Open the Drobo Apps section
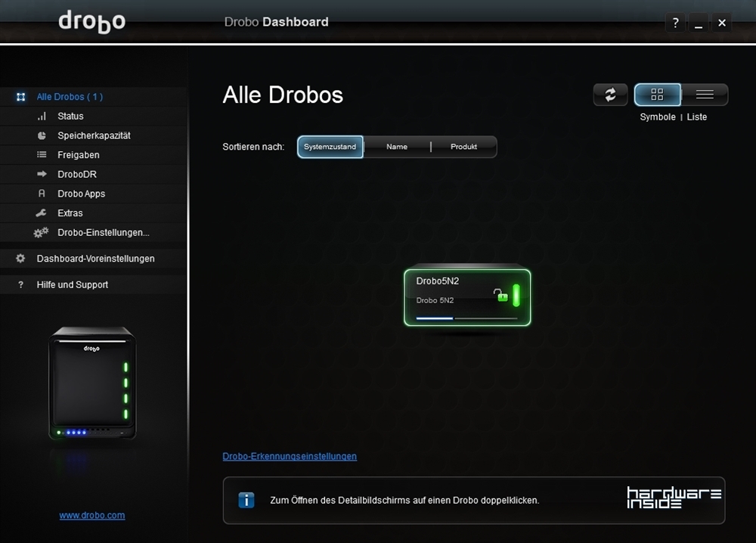 [x=94, y=194]
